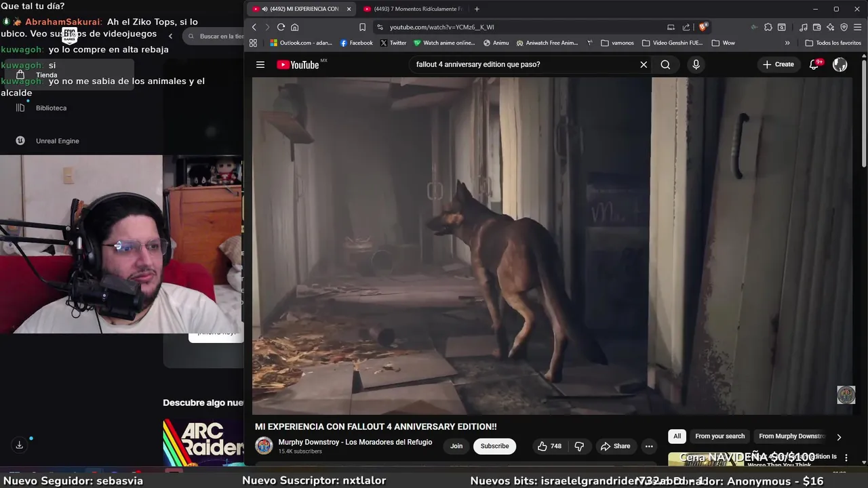Open more actions ellipsis beside Share
868x488 pixels.
649,446
